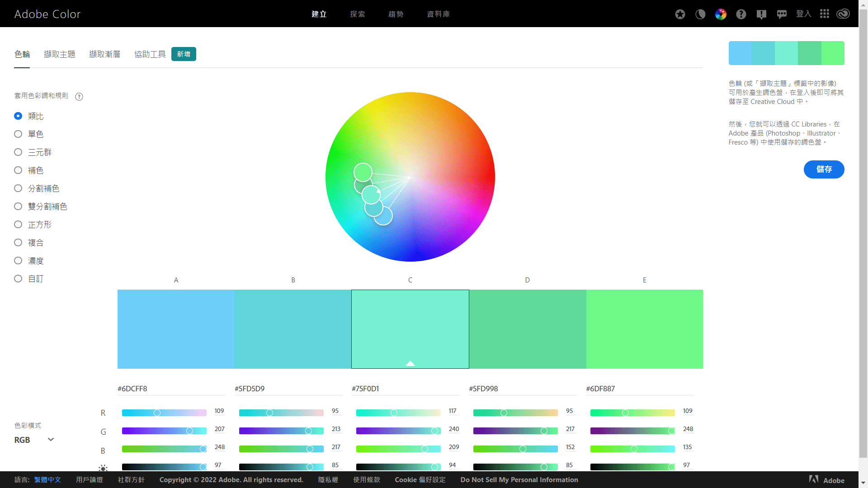The width and height of the screenshot is (868, 488).
Task: Select color swatch B teal
Action: 293,329
